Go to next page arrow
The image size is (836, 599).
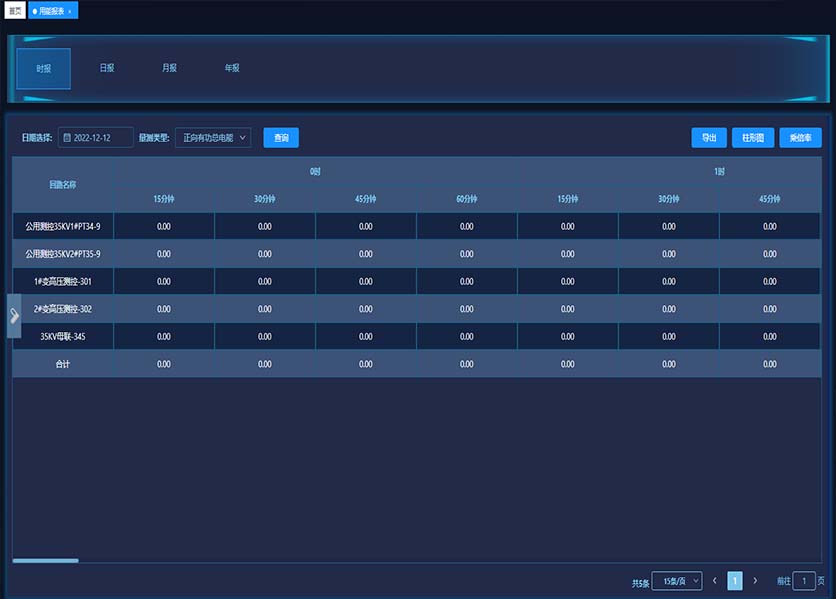[x=755, y=581]
